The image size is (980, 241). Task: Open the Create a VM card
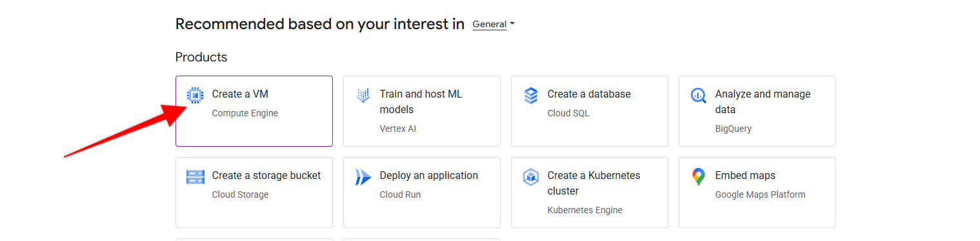point(254,111)
